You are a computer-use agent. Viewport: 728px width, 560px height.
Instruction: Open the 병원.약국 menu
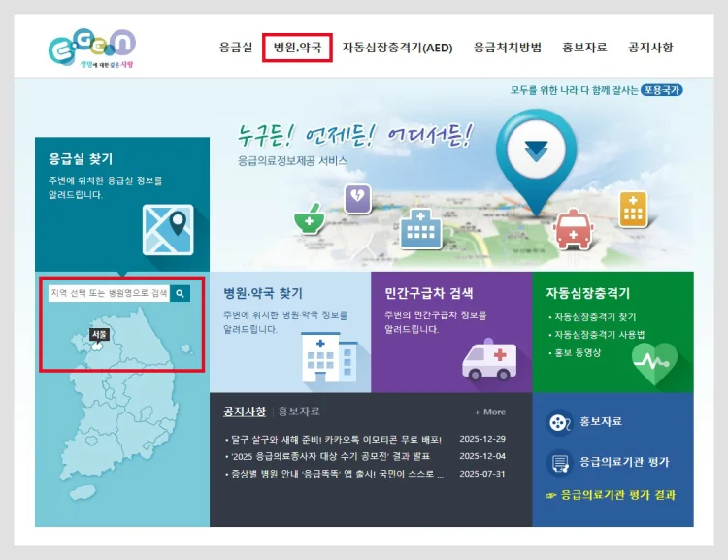pyautogui.click(x=297, y=47)
